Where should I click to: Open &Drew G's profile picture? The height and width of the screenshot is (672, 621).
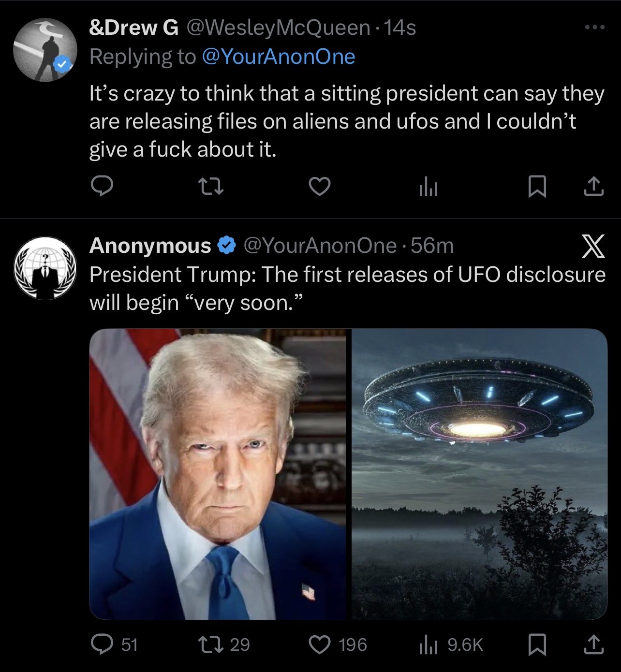pos(45,51)
